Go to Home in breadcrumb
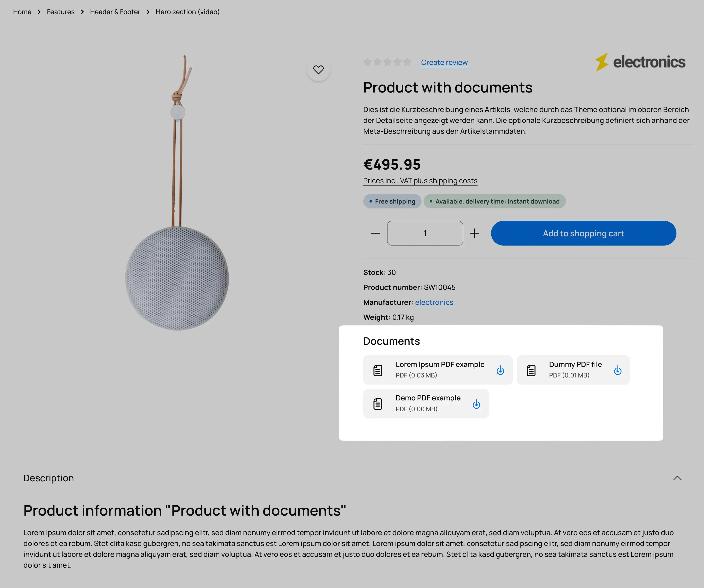 (x=22, y=12)
